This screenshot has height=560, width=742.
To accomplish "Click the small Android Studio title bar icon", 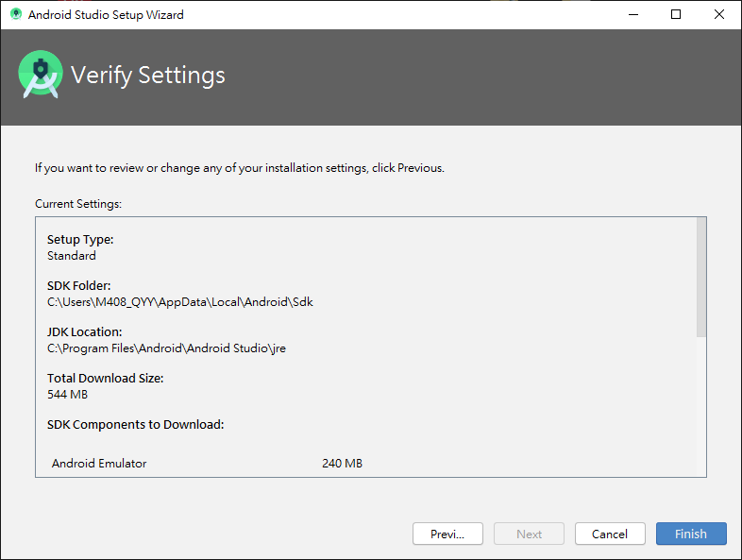I will tap(16, 14).
